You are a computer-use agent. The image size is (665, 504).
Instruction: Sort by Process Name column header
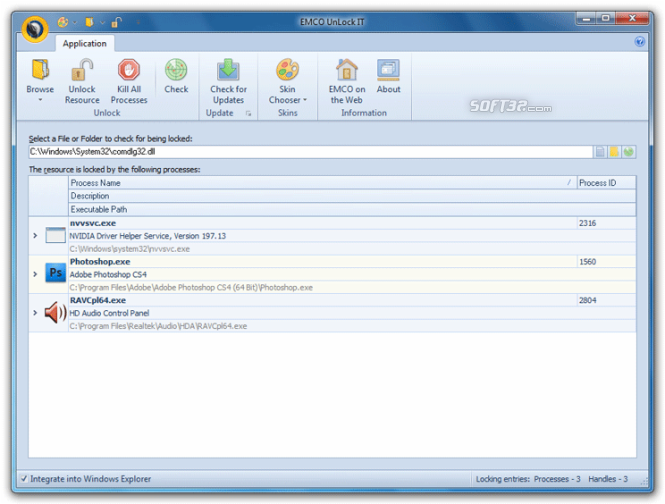[x=320, y=183]
